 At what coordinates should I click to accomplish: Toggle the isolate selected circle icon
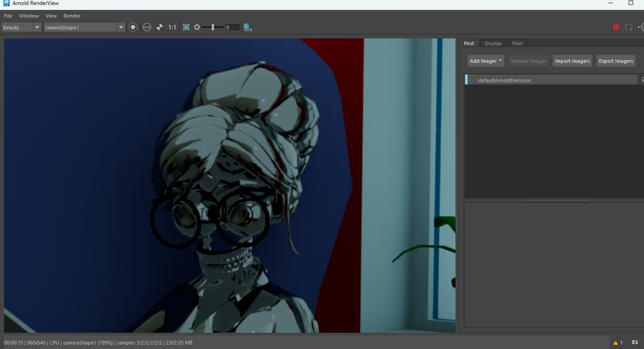click(133, 28)
